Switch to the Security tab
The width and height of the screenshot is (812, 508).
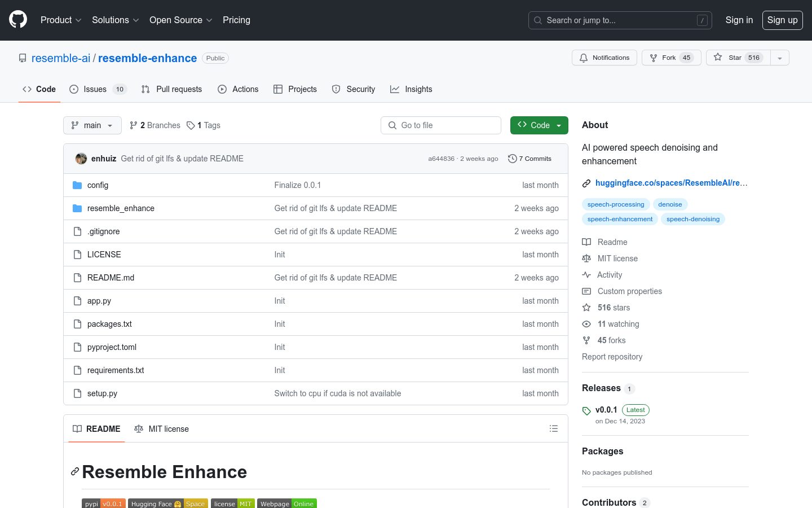pyautogui.click(x=354, y=89)
